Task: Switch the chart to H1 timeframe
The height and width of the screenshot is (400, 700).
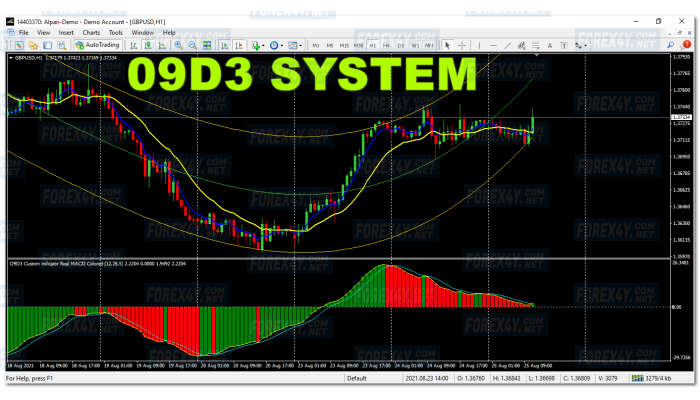Action: pos(373,45)
